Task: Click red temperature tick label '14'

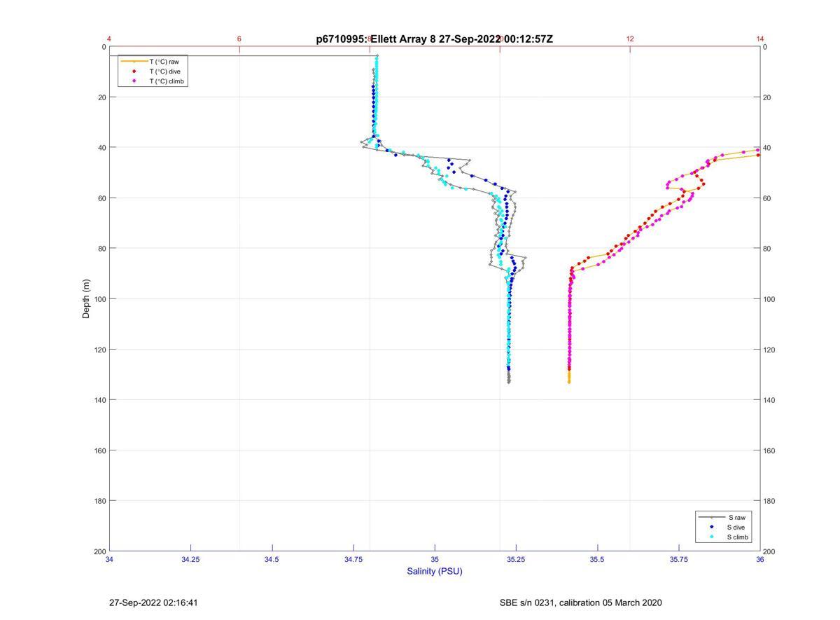Action: [x=760, y=39]
